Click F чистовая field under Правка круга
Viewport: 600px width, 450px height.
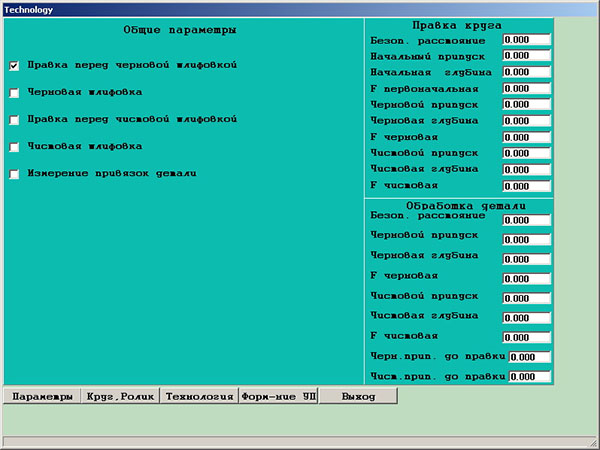[x=527, y=186]
